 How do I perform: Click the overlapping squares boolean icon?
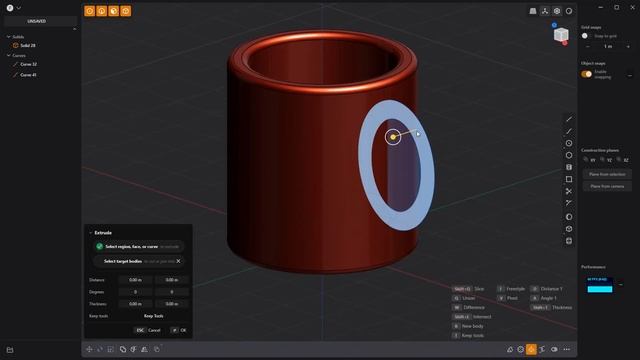[x=123, y=349]
